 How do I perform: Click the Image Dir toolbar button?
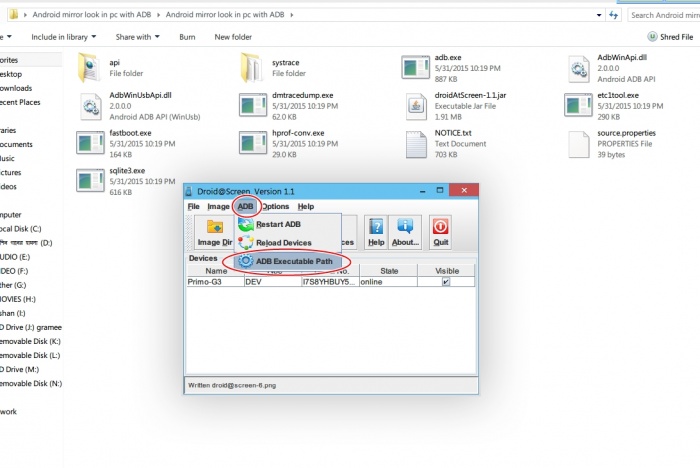(214, 232)
